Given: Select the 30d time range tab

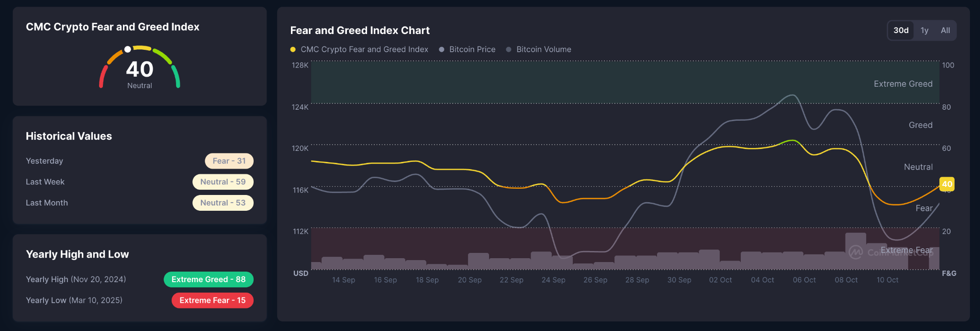Looking at the screenshot, I should 901,30.
